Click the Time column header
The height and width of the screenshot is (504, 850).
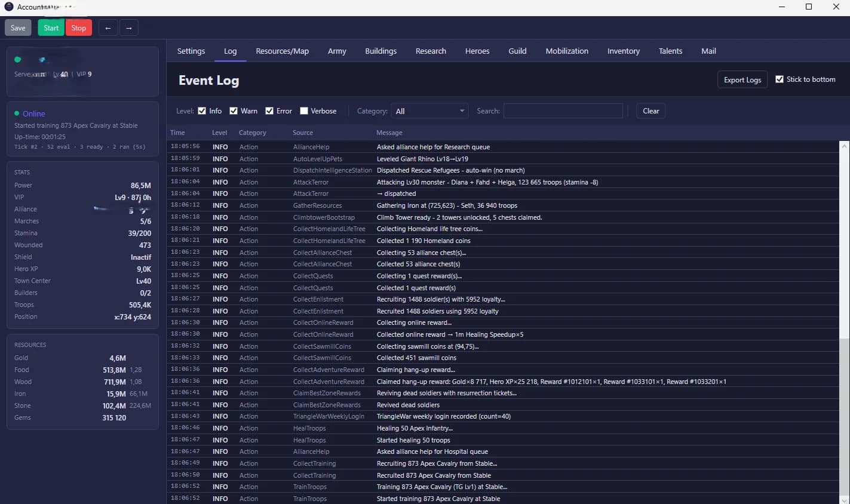point(177,133)
